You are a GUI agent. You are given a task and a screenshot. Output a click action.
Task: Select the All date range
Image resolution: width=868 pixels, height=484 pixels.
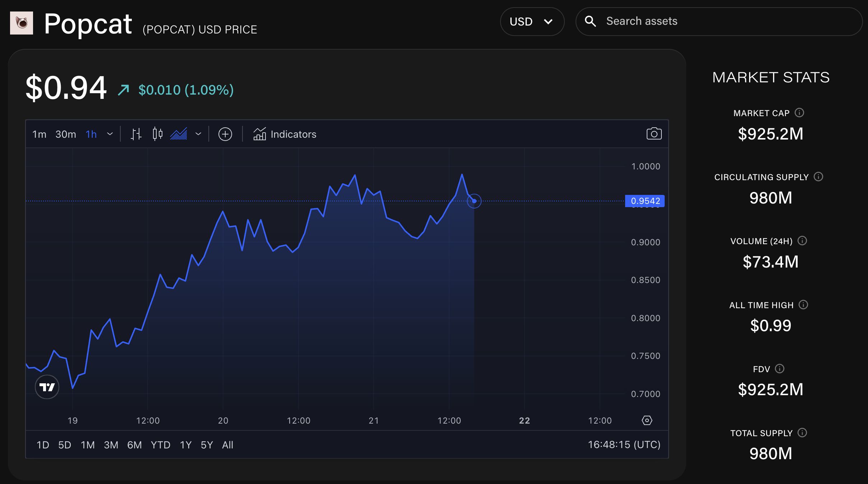tap(228, 445)
